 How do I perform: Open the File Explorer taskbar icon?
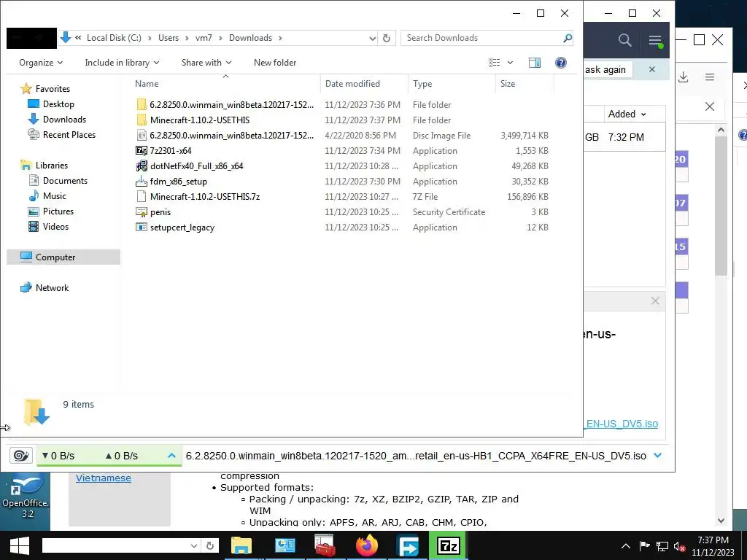(x=241, y=545)
